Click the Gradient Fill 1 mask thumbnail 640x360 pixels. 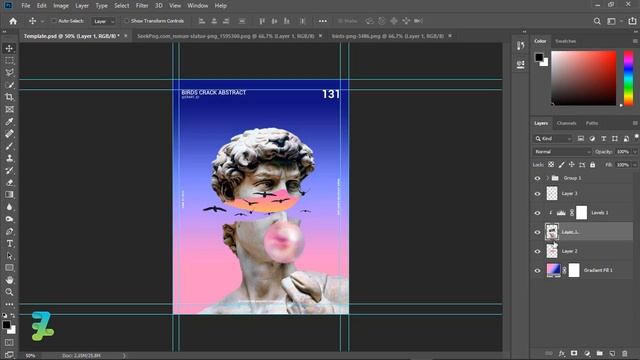[574, 270]
